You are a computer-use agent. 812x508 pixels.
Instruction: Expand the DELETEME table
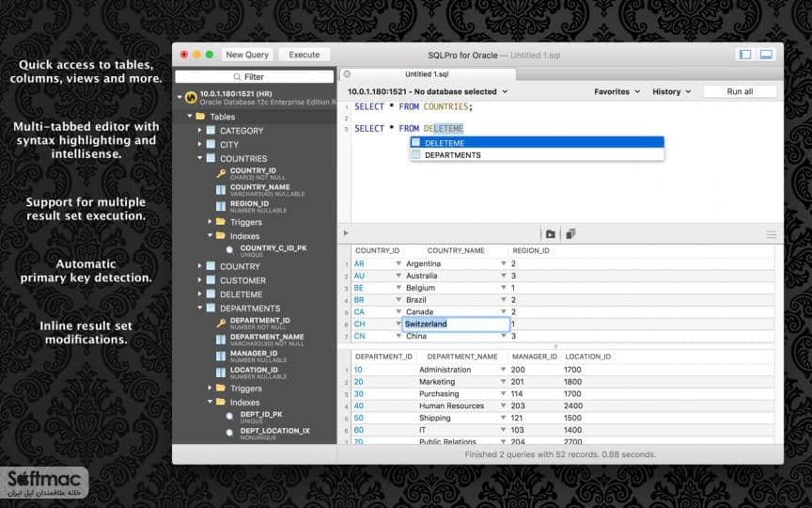(x=200, y=294)
